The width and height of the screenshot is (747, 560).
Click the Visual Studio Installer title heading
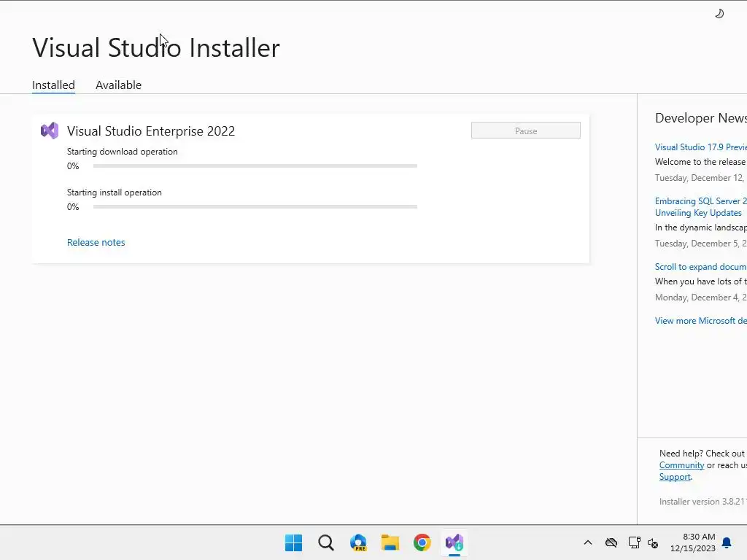coord(156,47)
